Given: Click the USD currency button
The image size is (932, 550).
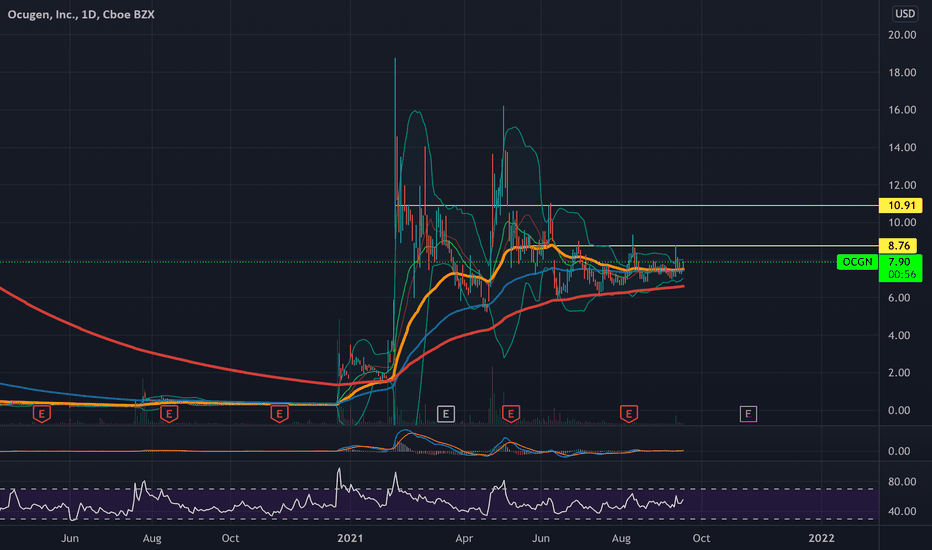Looking at the screenshot, I should [905, 14].
